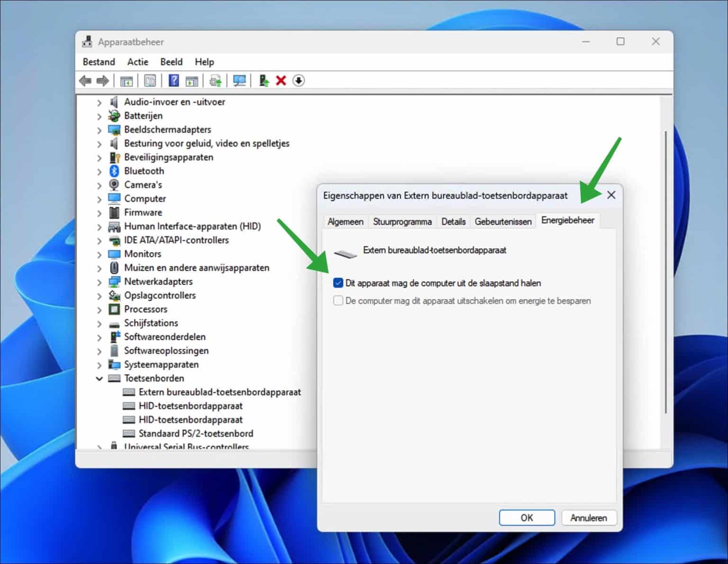Click the Uninstall device red X icon
The height and width of the screenshot is (564, 728).
(x=281, y=81)
